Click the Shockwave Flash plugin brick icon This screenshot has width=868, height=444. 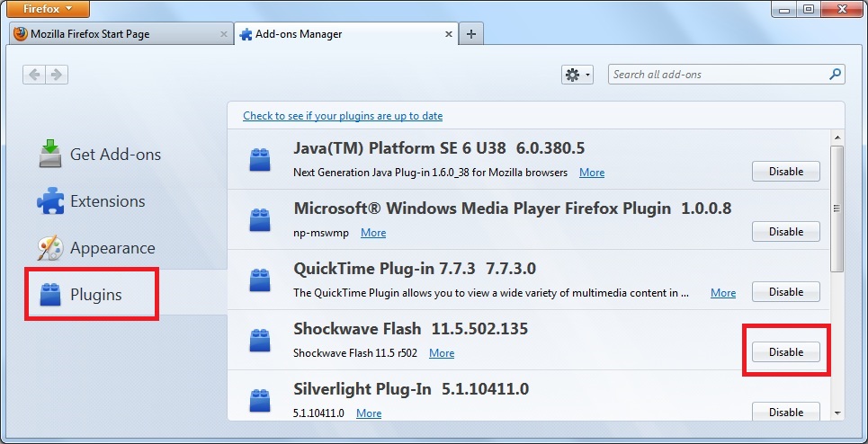pos(260,341)
